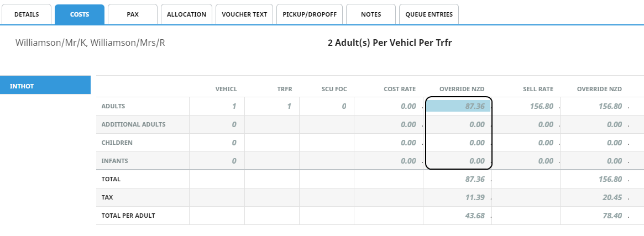644x236 pixels.
Task: Click the Children cost override NZD field
Action: pos(458,143)
